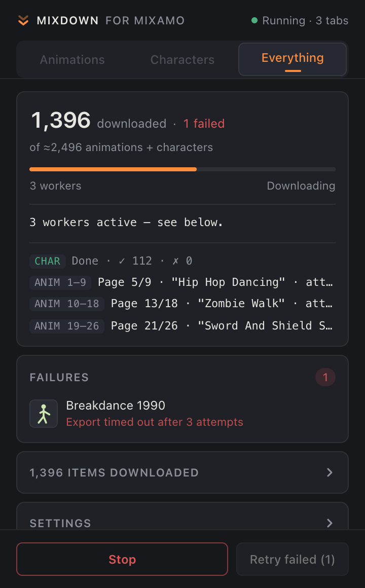This screenshot has height=588, width=365.
Task: Click "Page 21/26 · Sword And Shield" row
Action: click(x=222, y=326)
